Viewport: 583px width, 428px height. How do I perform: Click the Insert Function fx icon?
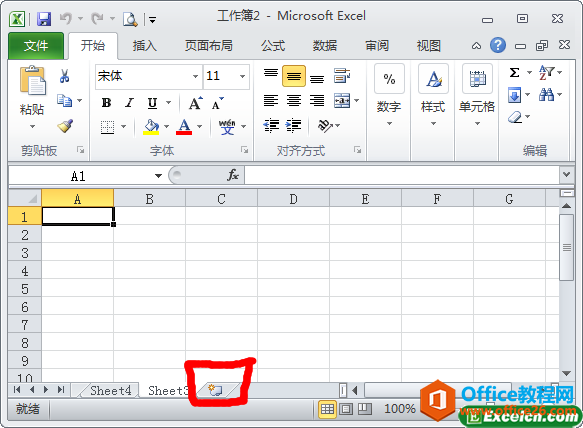(233, 175)
